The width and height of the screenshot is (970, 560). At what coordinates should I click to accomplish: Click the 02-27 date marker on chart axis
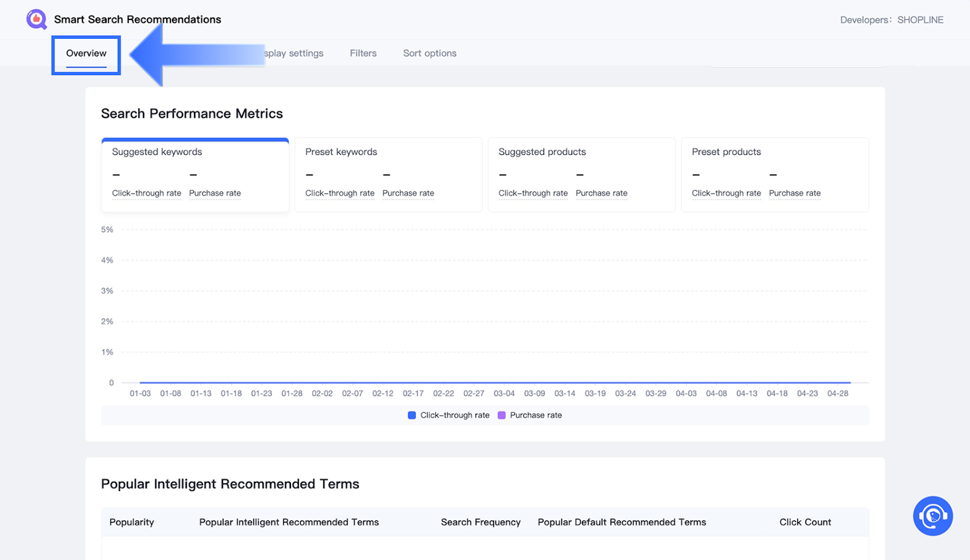473,393
